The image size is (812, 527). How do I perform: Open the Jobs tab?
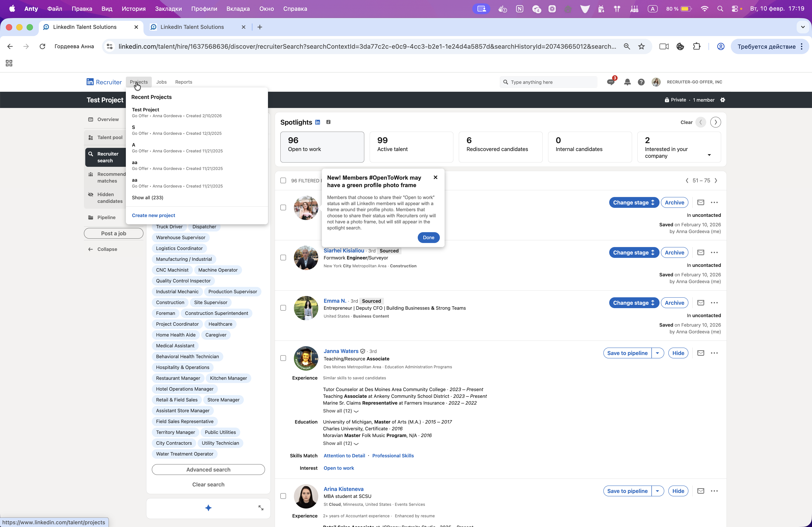click(161, 82)
